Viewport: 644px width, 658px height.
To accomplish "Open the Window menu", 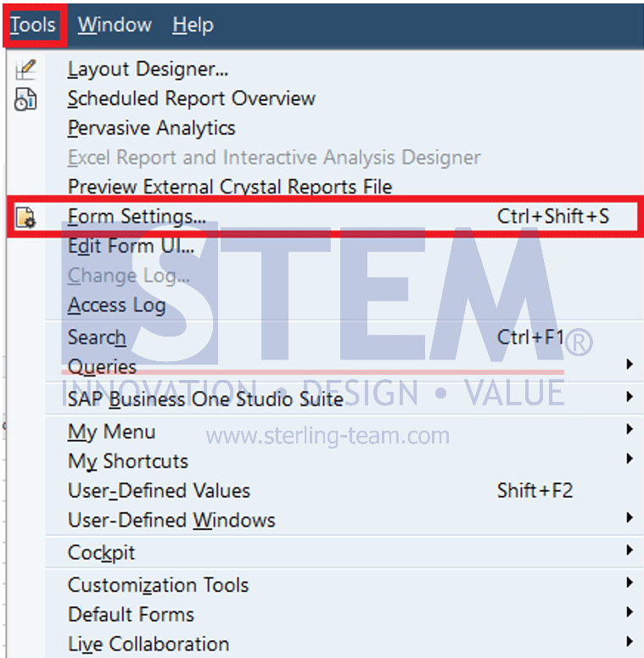I will tap(115, 25).
